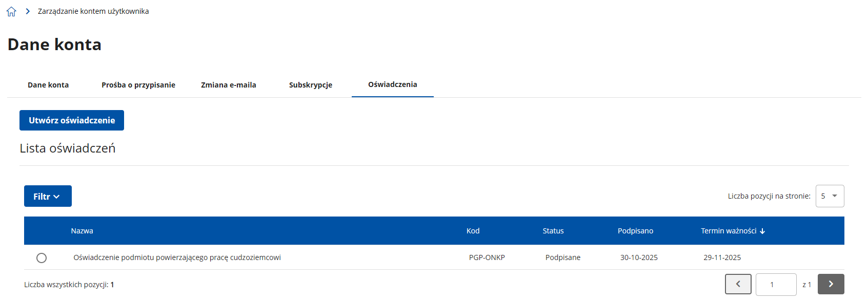Sort by the Podpisano column header

(x=635, y=231)
